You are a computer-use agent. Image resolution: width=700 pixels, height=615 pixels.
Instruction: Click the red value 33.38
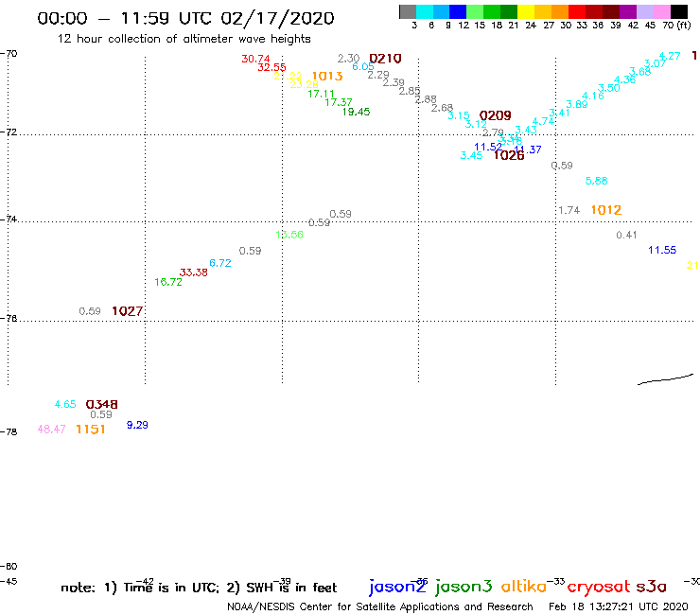click(x=193, y=272)
